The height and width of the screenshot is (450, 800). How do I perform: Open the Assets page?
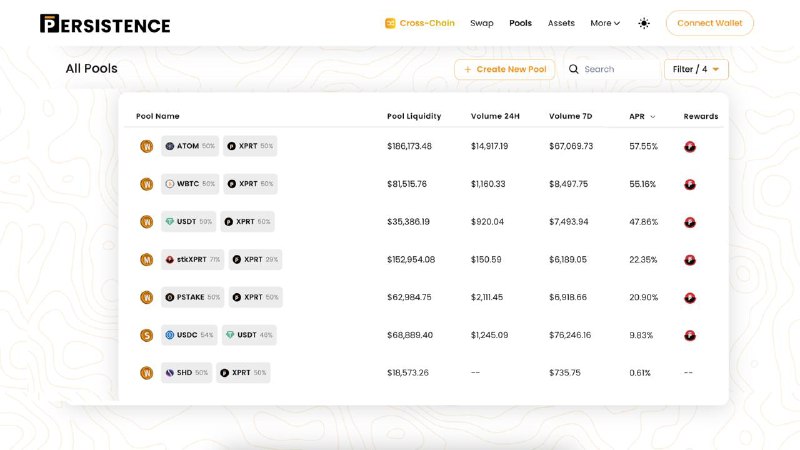(561, 23)
